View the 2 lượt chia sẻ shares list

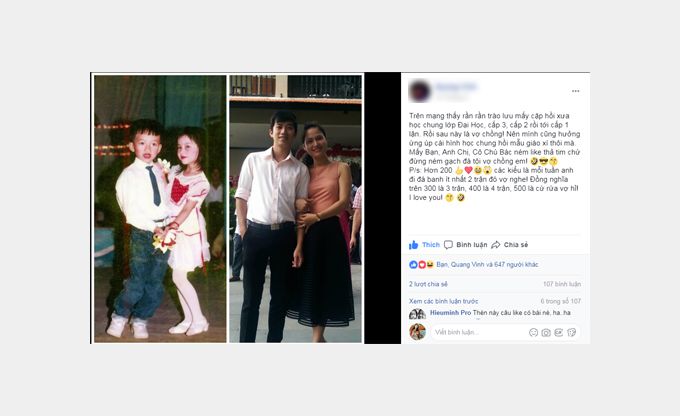point(428,284)
